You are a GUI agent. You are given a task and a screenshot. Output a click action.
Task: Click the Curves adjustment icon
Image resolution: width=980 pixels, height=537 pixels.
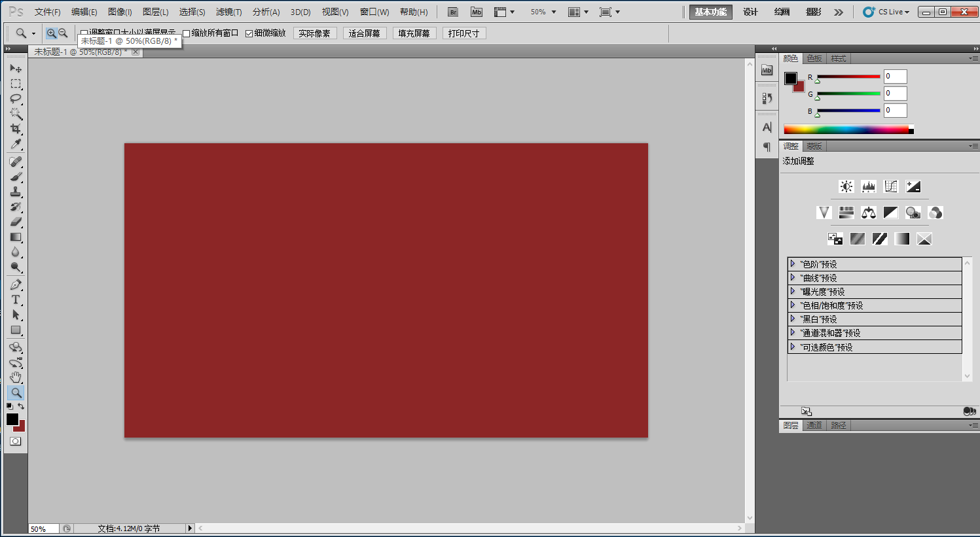(891, 186)
